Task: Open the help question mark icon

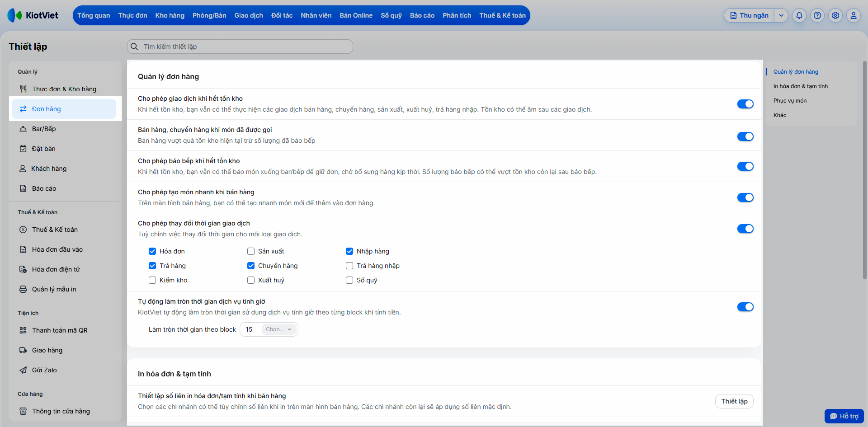Action: (x=817, y=15)
